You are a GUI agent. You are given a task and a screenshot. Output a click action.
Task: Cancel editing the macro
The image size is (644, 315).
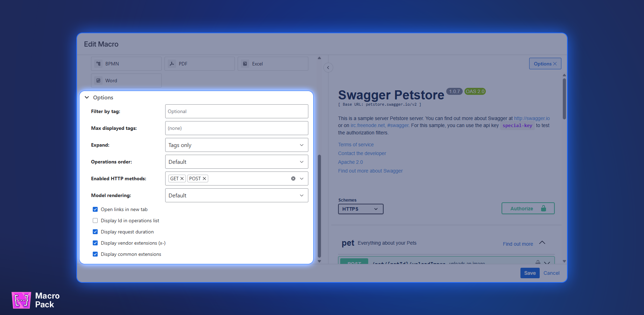(552, 273)
